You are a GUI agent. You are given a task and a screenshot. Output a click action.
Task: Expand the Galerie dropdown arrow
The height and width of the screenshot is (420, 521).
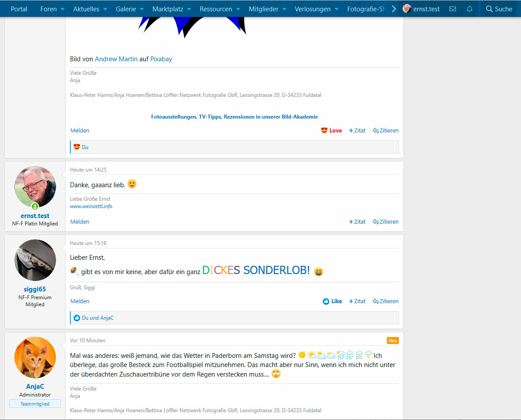point(142,9)
